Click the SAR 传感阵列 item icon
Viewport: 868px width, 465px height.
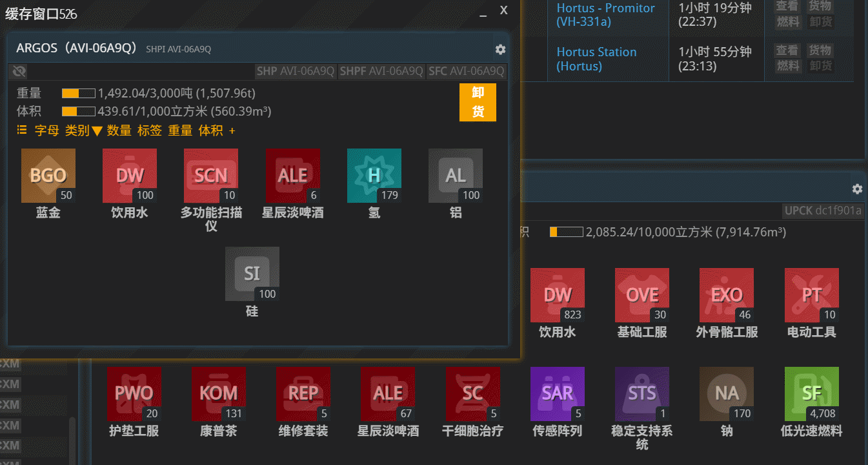pyautogui.click(x=558, y=393)
